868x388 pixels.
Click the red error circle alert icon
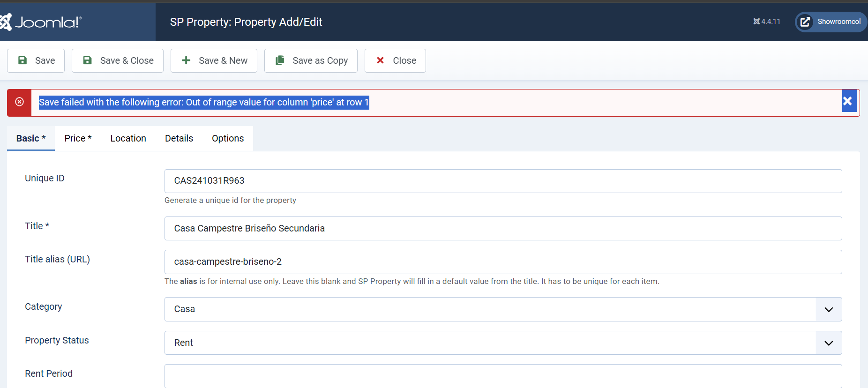tap(19, 102)
